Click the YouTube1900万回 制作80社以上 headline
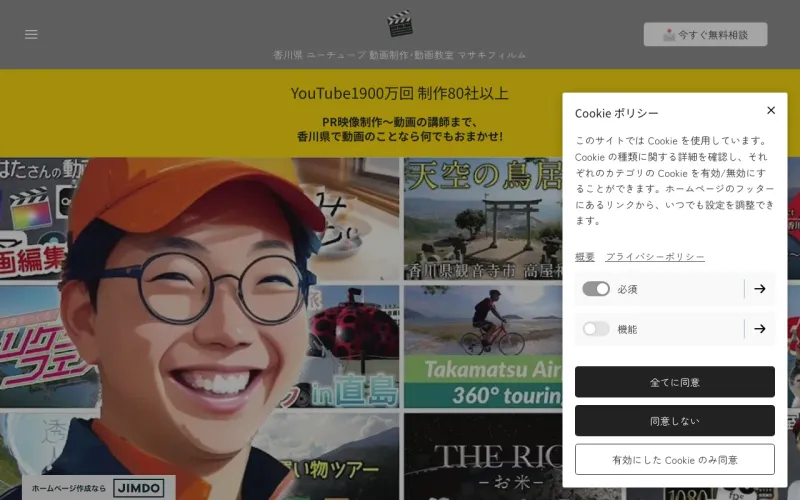 click(x=399, y=93)
